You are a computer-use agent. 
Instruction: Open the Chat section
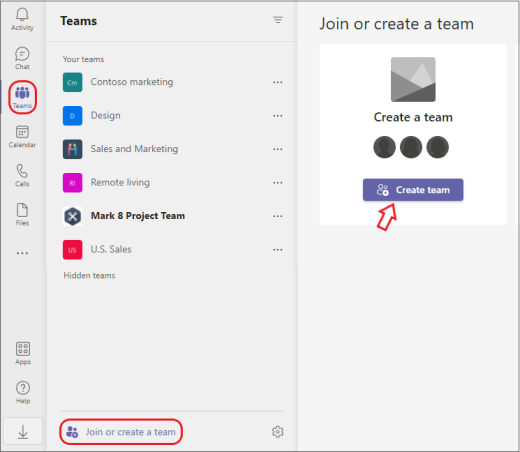(22, 58)
